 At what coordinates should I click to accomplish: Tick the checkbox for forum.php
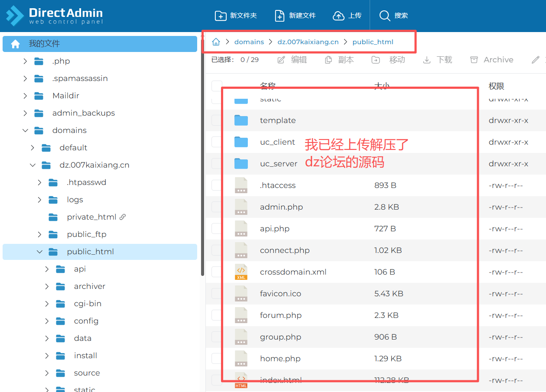[217, 315]
